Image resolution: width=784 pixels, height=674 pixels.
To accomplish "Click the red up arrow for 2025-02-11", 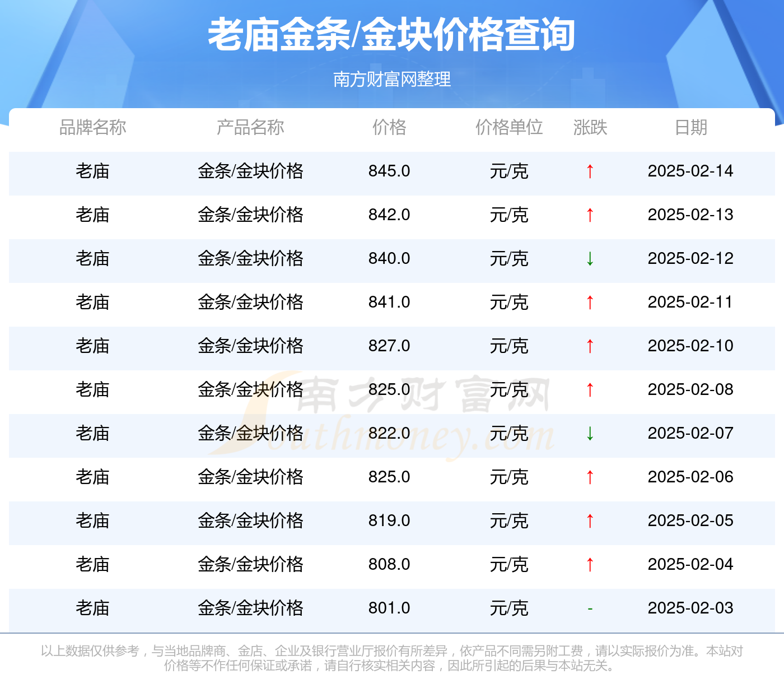I will (x=590, y=302).
